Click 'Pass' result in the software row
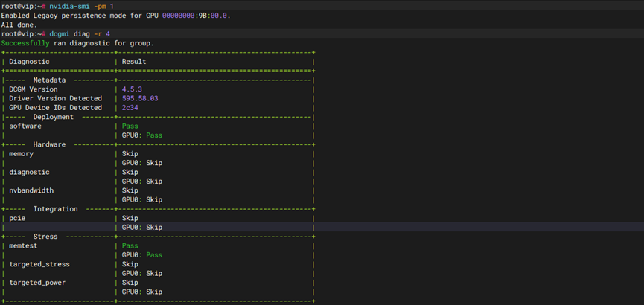The height and width of the screenshot is (305, 644). [130, 126]
